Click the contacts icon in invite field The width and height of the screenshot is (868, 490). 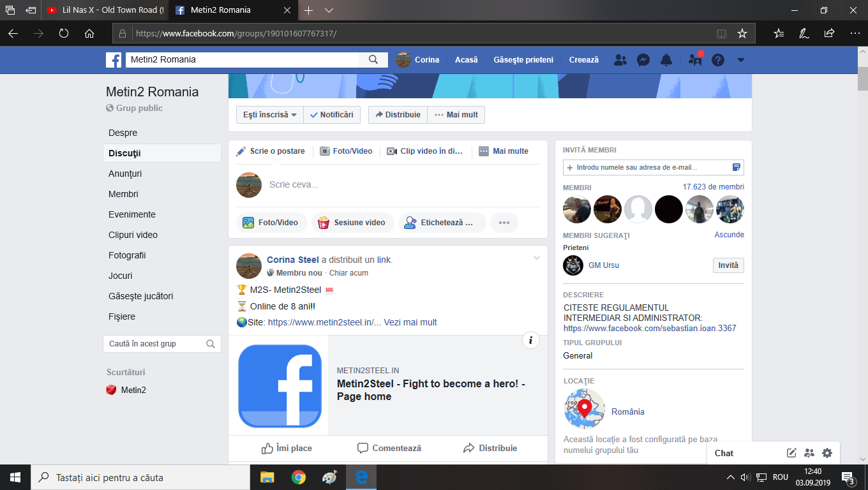coord(736,167)
